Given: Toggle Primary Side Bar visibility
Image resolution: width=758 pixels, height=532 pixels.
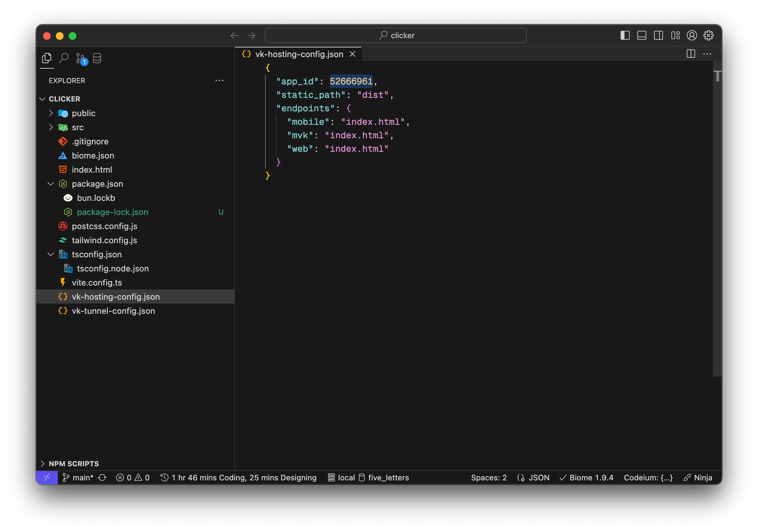Looking at the screenshot, I should [x=625, y=35].
